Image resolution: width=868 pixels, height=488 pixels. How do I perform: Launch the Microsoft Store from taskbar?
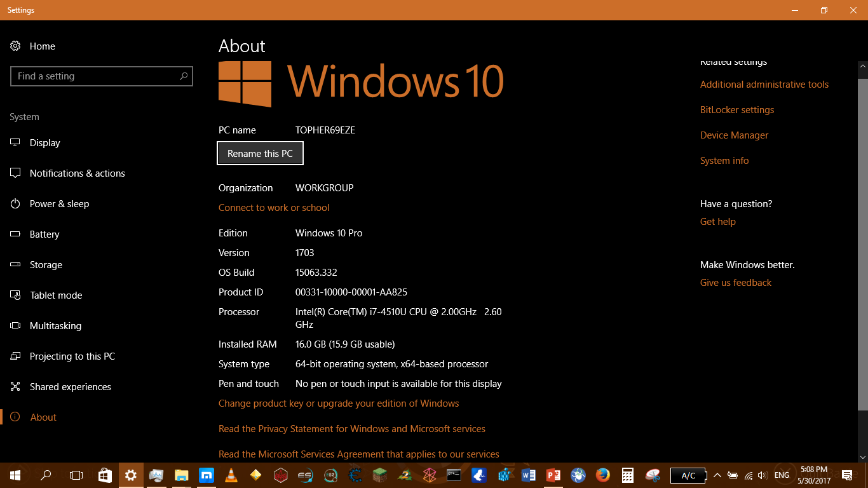(105, 475)
